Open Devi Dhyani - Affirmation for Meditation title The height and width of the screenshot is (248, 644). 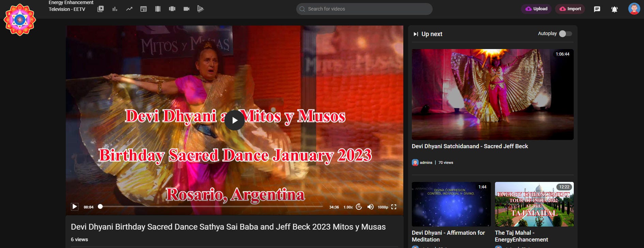[448, 236]
